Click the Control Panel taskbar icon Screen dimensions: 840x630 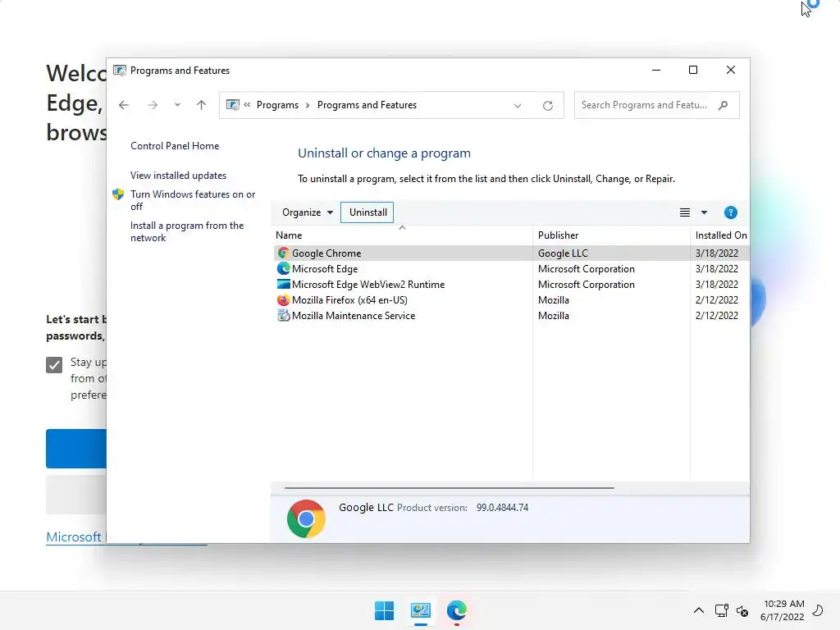coord(421,610)
